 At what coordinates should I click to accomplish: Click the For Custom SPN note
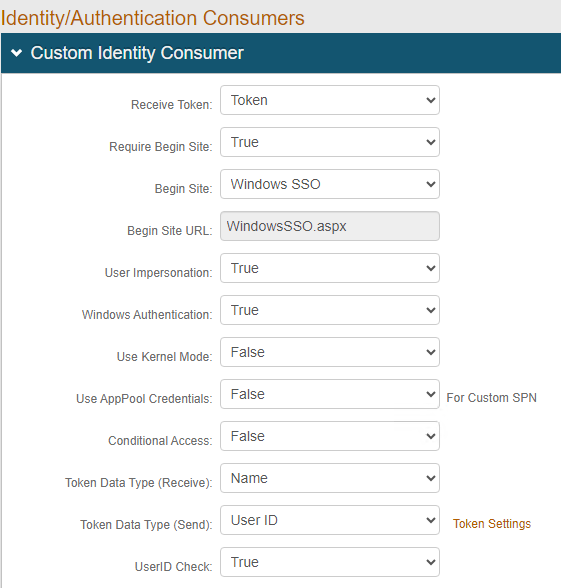point(491,398)
